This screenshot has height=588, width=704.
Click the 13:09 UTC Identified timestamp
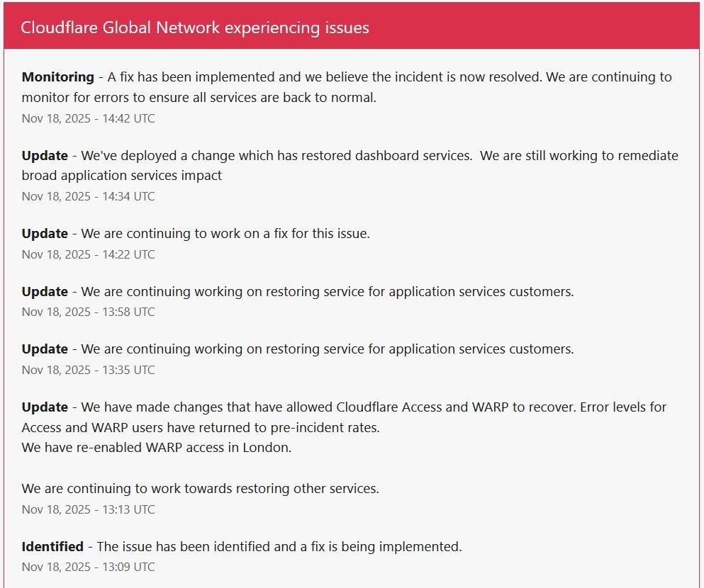(88, 567)
